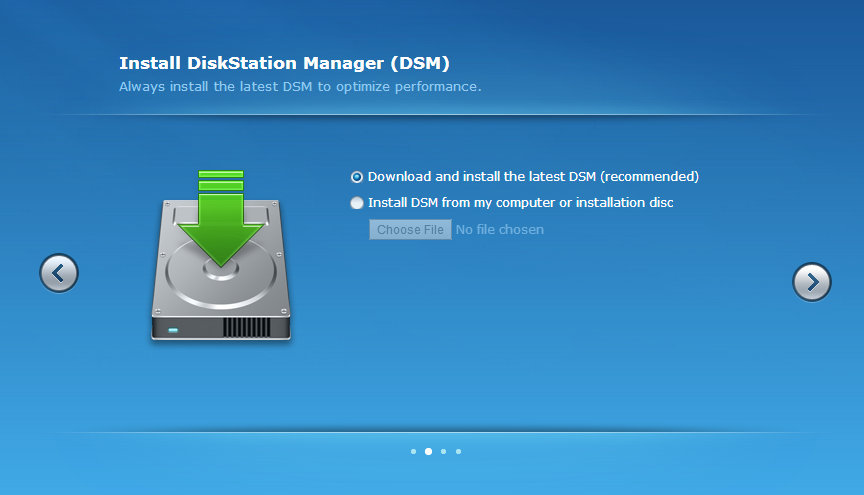Go back with the left arrow button
The height and width of the screenshot is (495, 864).
[x=59, y=273]
